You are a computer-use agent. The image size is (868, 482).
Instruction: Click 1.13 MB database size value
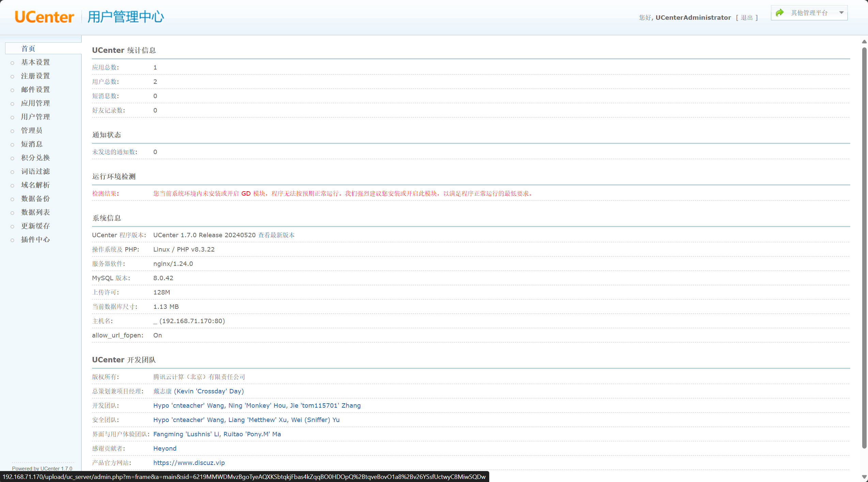tap(166, 307)
